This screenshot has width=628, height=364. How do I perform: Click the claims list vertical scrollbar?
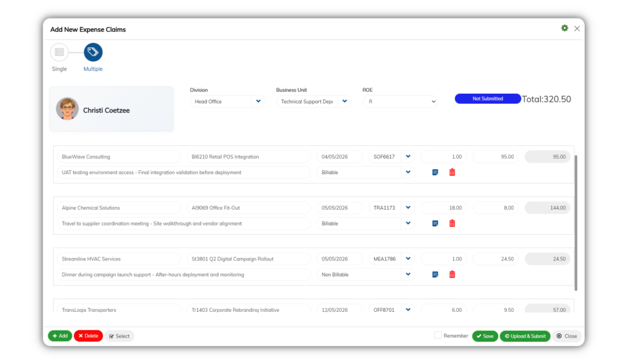coord(576,222)
